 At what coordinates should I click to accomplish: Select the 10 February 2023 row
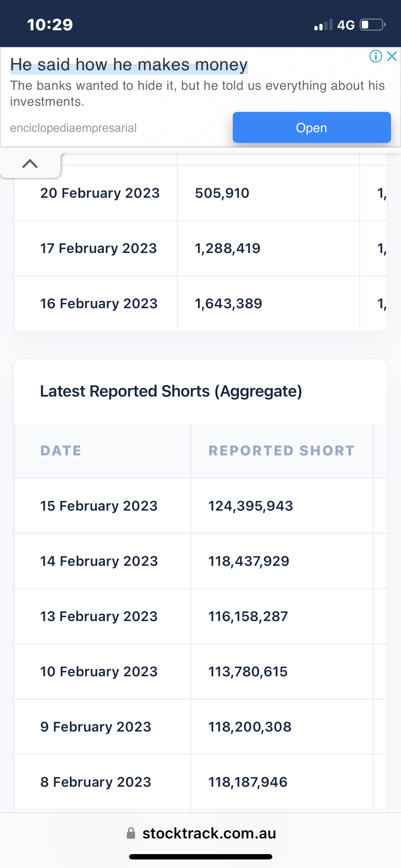(99, 672)
